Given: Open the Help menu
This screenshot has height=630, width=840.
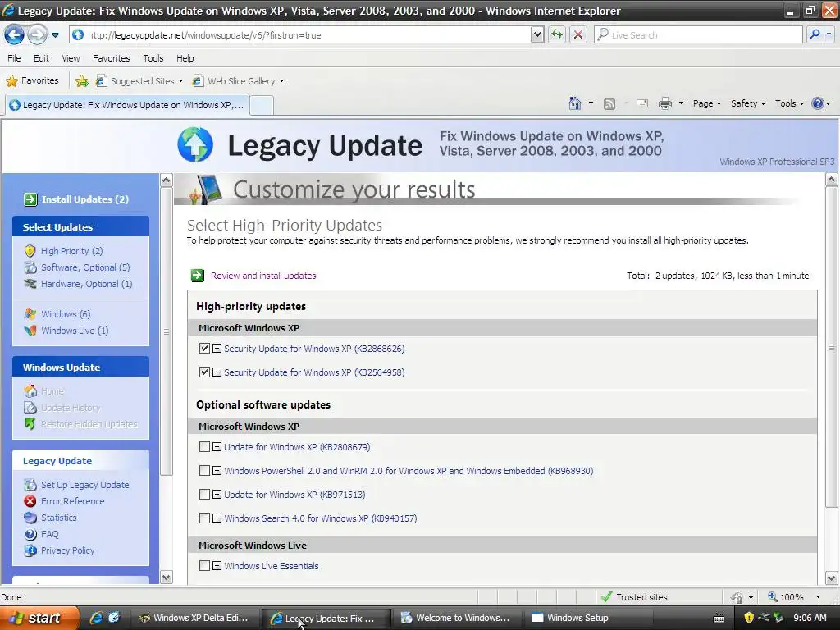Looking at the screenshot, I should [x=185, y=58].
